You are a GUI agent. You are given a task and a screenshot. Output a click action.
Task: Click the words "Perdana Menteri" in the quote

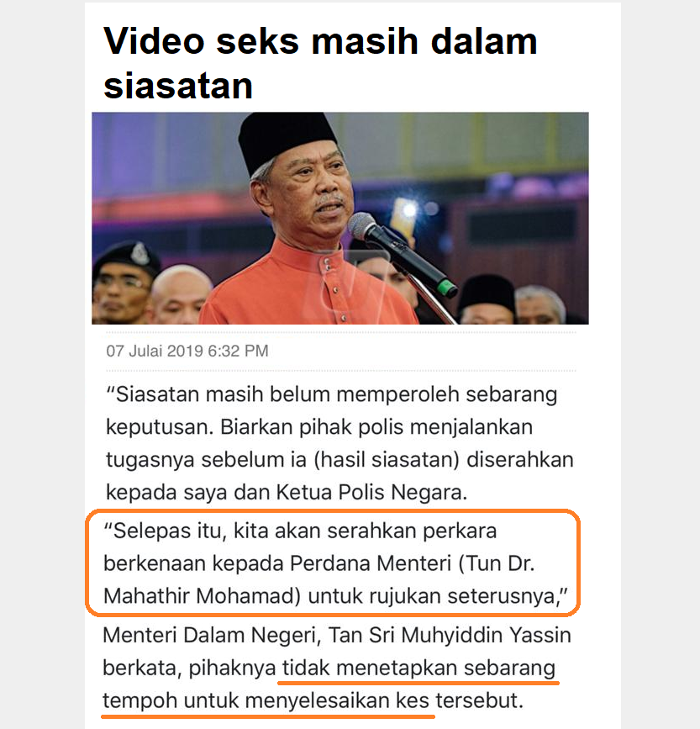click(x=371, y=563)
